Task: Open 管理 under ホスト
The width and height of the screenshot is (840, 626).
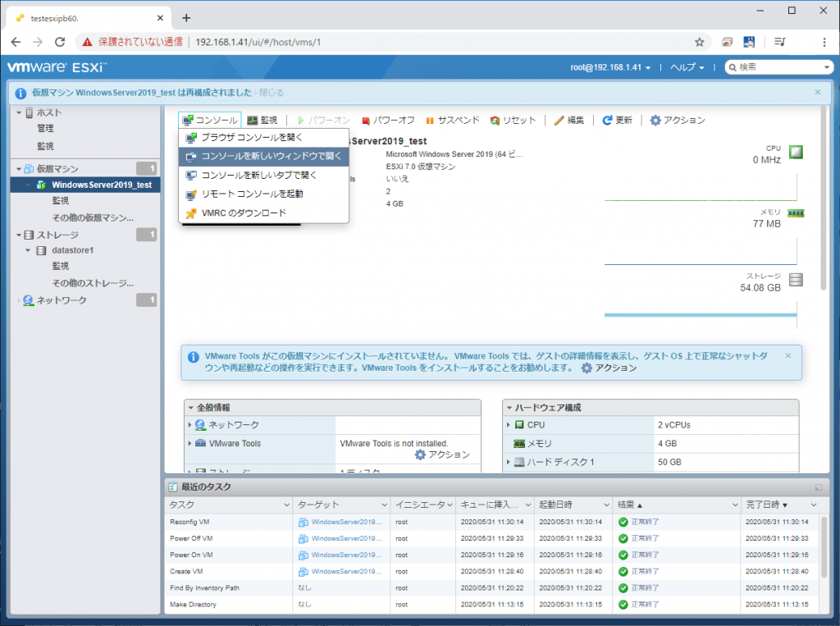Action: 45,128
